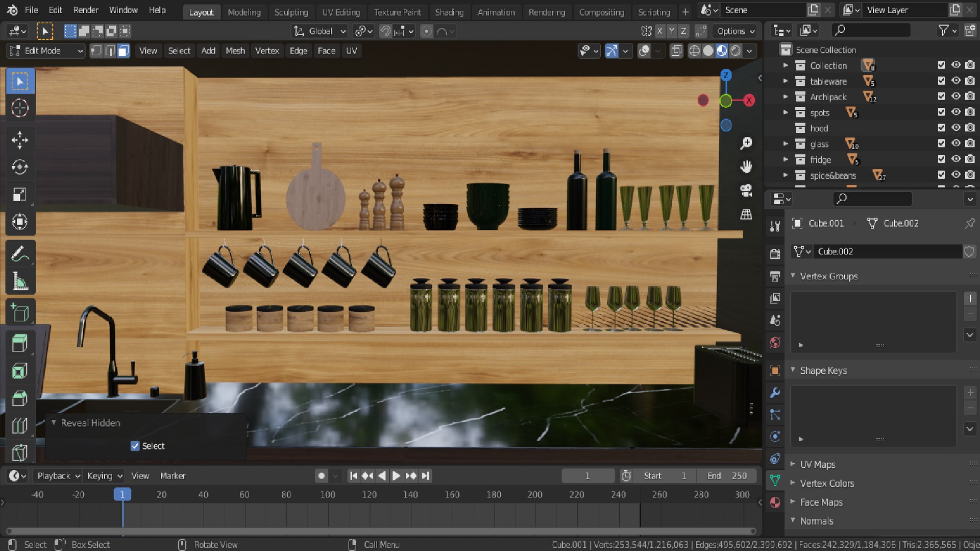
Task: Open the Modifier properties wrench tab
Action: (775, 393)
